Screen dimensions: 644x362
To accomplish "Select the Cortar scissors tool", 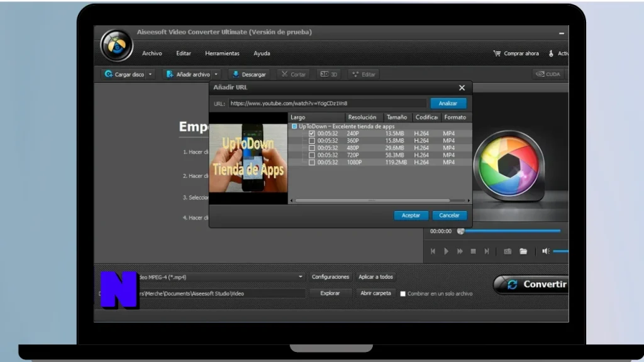I will click(293, 74).
